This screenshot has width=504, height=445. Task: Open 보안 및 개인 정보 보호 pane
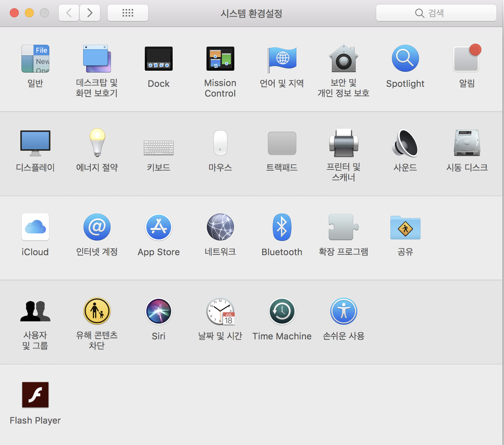(344, 59)
